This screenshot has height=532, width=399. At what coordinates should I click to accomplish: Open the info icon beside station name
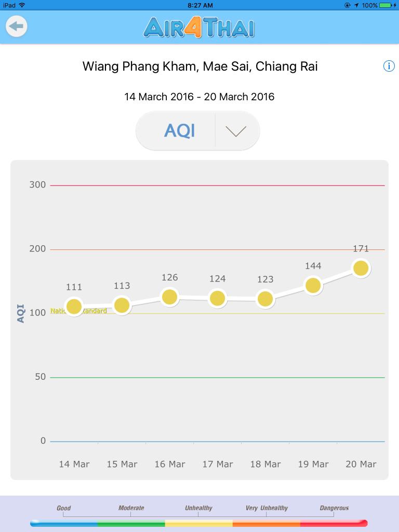pos(389,66)
